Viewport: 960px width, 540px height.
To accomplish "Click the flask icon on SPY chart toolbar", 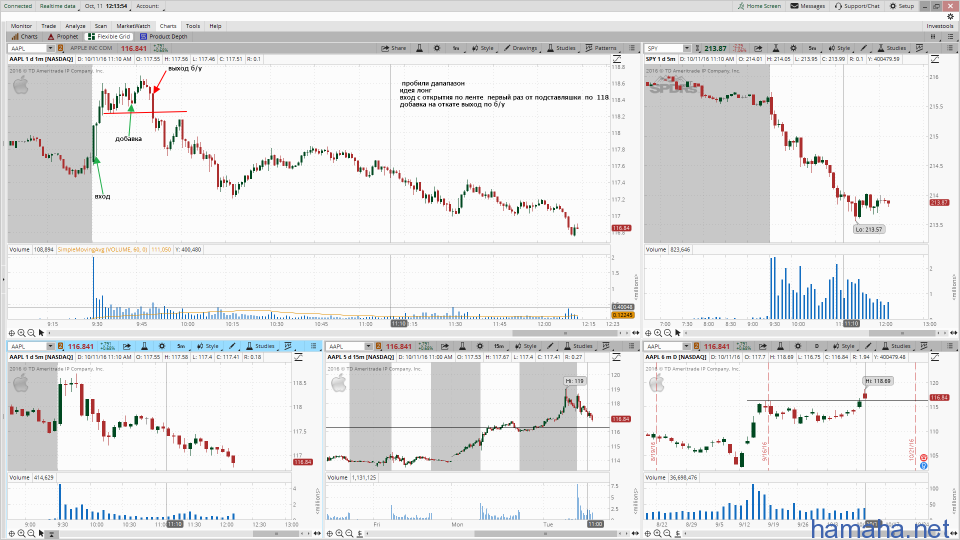I will (x=775, y=48).
